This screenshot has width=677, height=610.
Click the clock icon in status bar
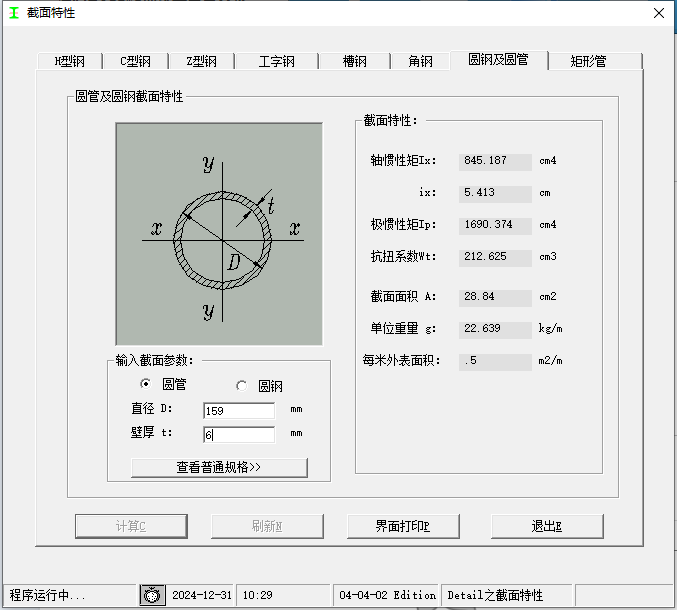[x=152, y=595]
